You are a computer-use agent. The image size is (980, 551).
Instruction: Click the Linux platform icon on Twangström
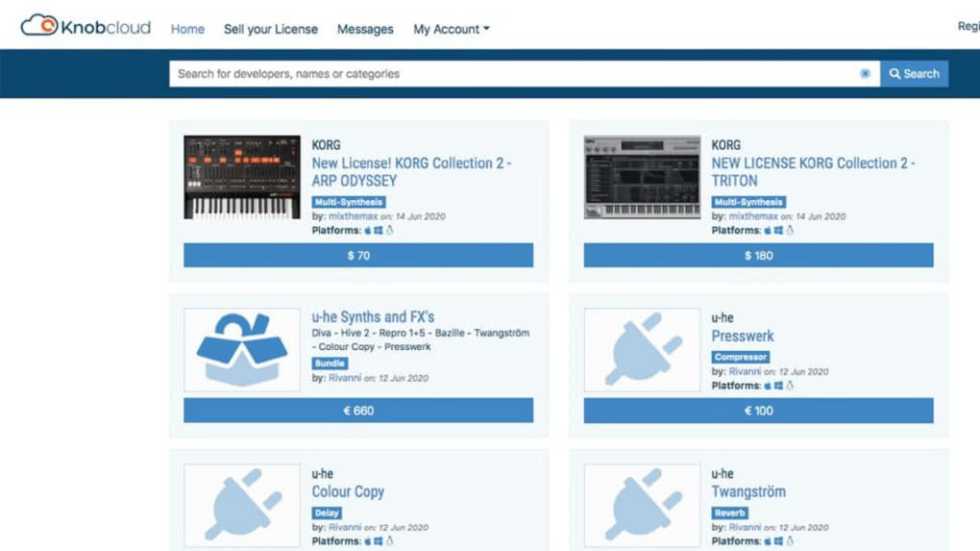pyautogui.click(x=790, y=541)
